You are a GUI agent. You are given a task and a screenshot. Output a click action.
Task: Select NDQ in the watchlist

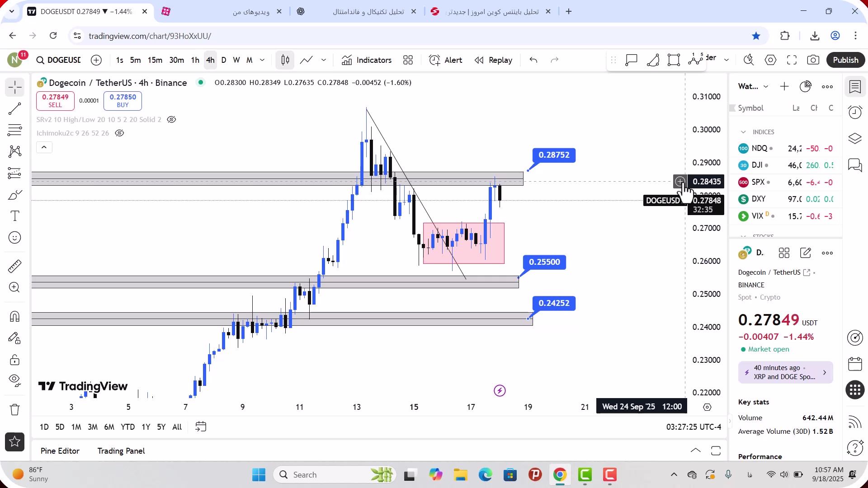pyautogui.click(x=785, y=148)
